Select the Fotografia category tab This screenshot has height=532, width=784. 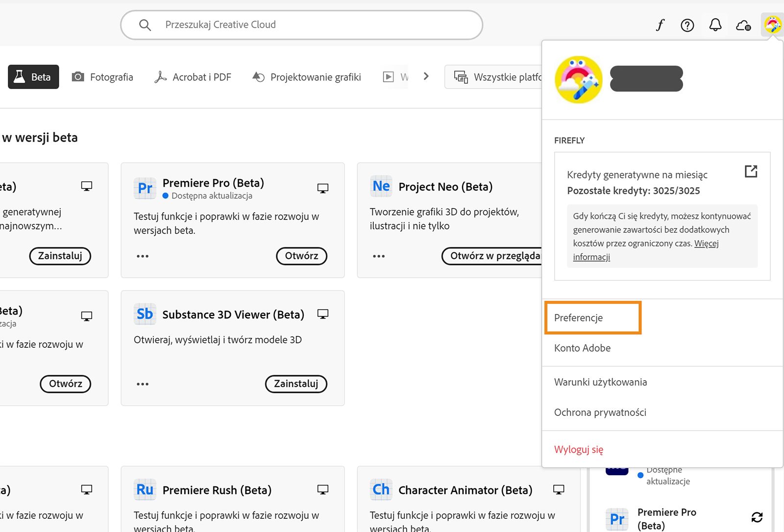102,77
